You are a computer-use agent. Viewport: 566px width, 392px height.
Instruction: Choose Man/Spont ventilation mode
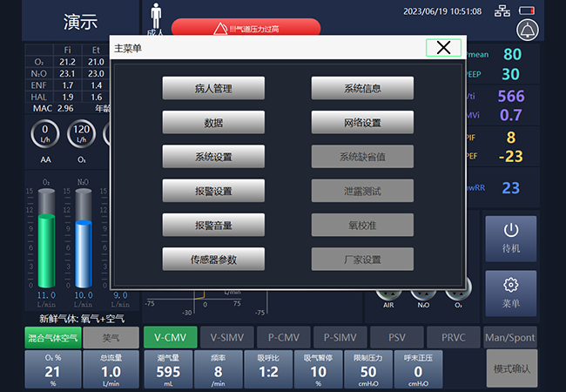point(510,338)
